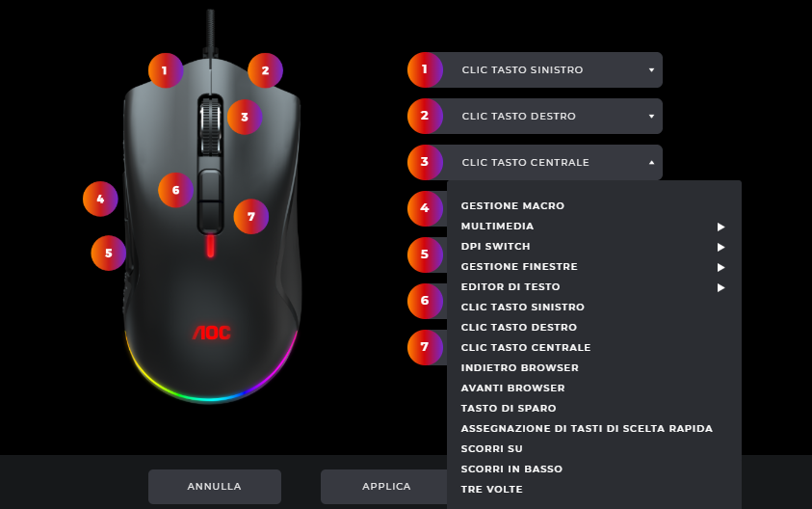
Task: Click the Annulla button
Action: click(x=215, y=486)
